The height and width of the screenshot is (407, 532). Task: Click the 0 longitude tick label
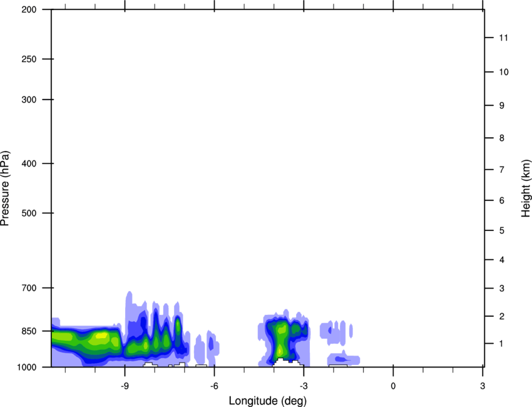393,386
